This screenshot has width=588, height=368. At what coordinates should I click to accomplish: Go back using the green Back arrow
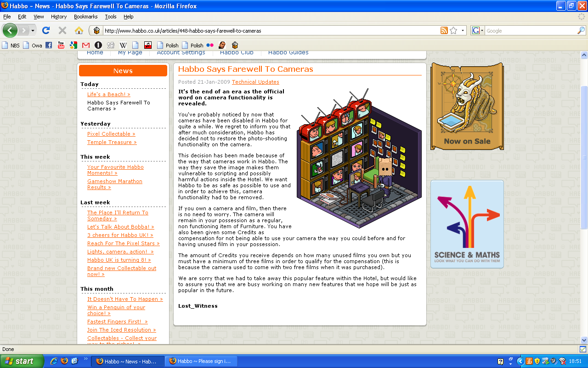(10, 31)
